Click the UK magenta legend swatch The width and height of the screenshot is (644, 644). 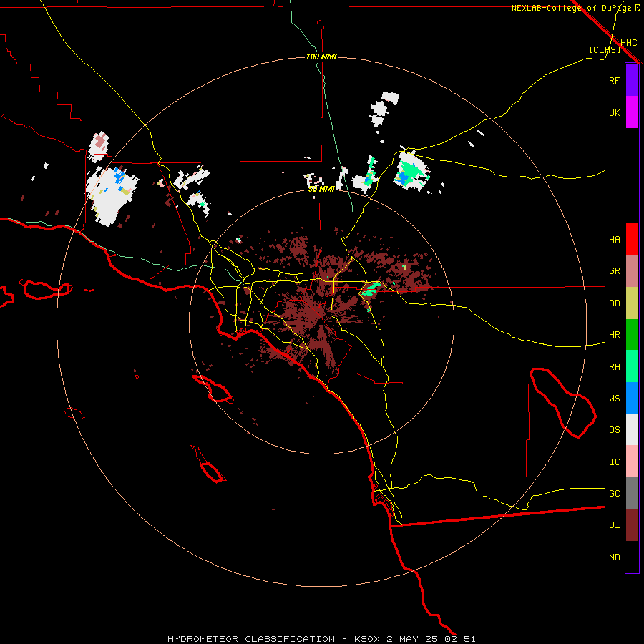click(x=632, y=112)
